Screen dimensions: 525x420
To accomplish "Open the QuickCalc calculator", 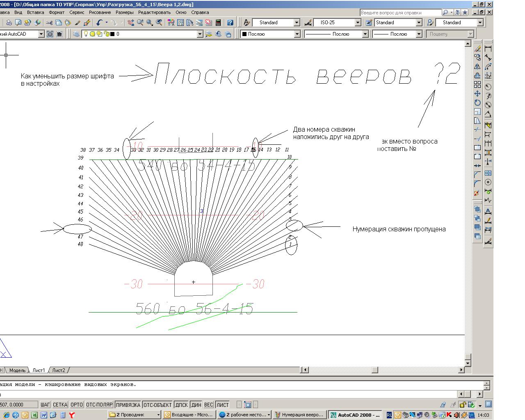I will coord(218,23).
